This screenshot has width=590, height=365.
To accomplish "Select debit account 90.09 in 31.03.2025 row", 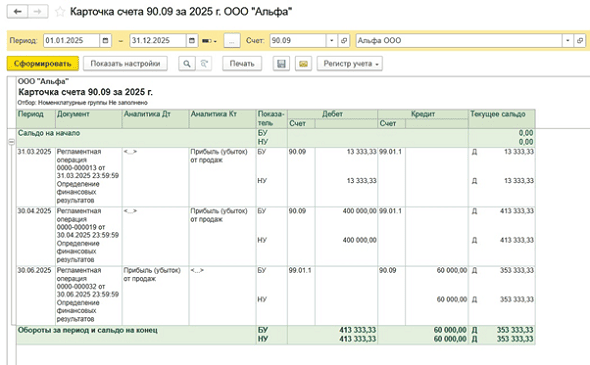I will coord(297,152).
